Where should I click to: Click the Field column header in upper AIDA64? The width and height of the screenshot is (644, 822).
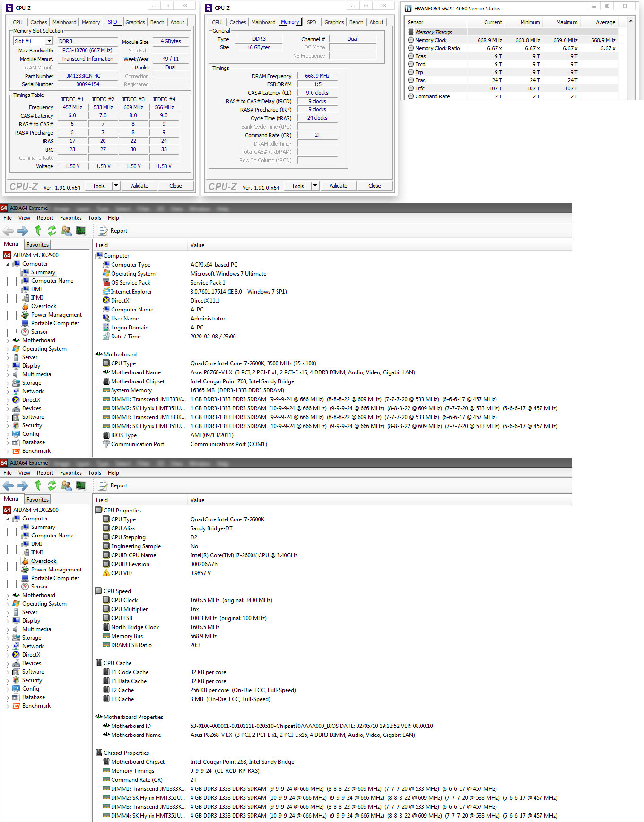140,245
